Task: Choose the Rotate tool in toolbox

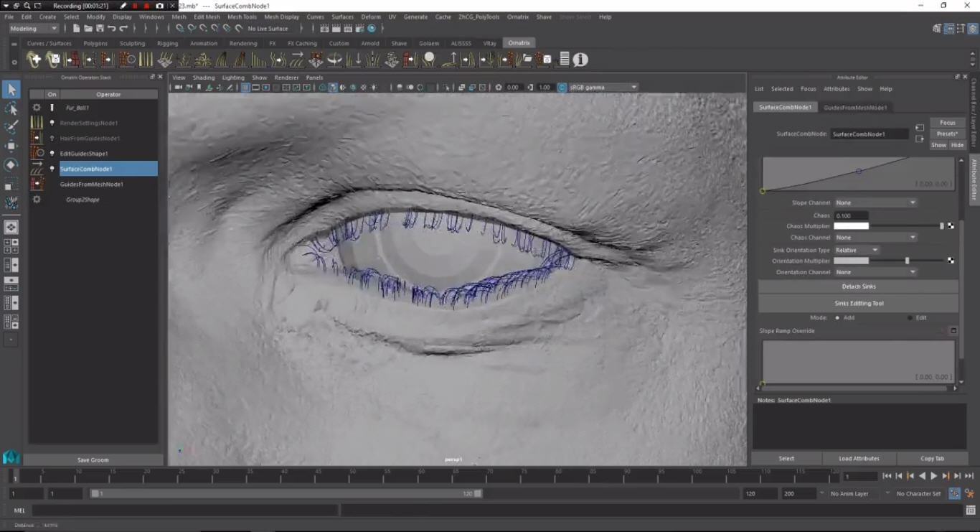Action: tap(11, 164)
